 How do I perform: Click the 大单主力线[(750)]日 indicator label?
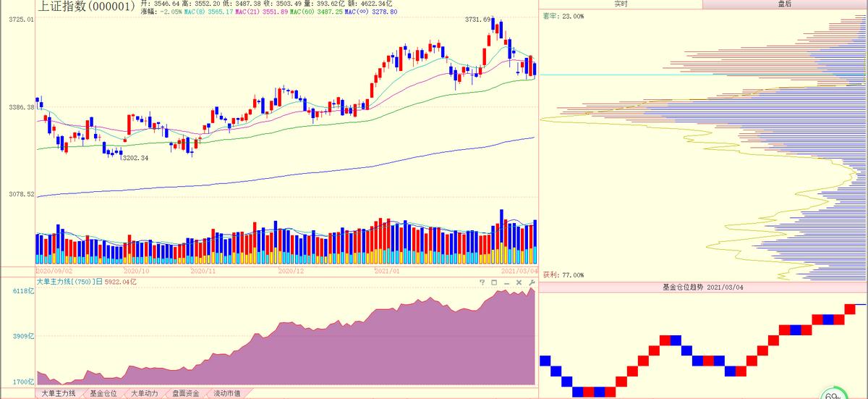click(x=70, y=282)
